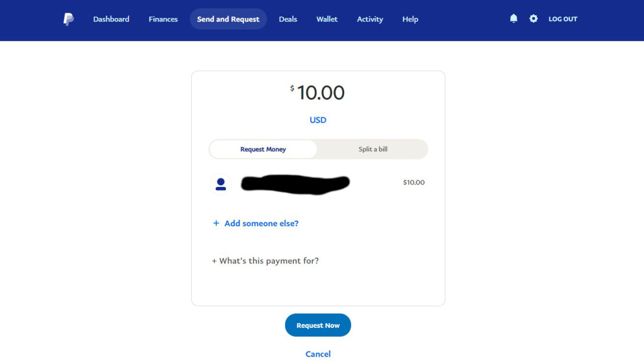Edit the 10.00 amount field

click(x=322, y=93)
